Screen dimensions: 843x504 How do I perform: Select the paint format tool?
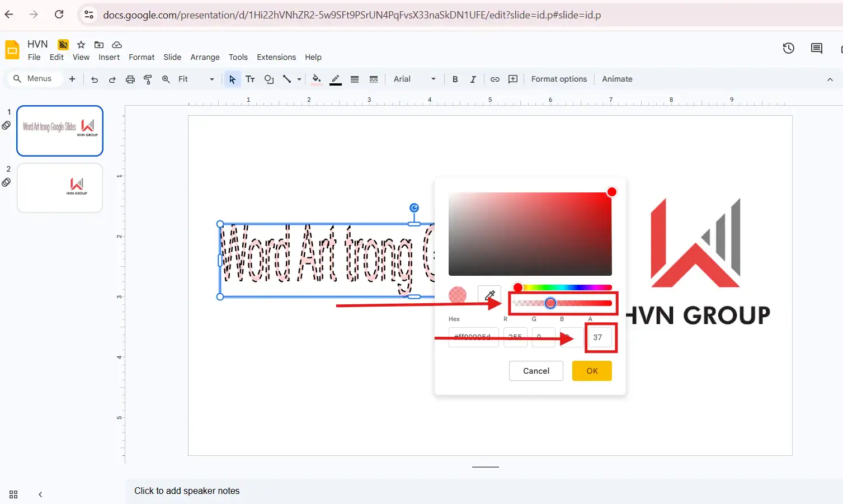pos(147,79)
